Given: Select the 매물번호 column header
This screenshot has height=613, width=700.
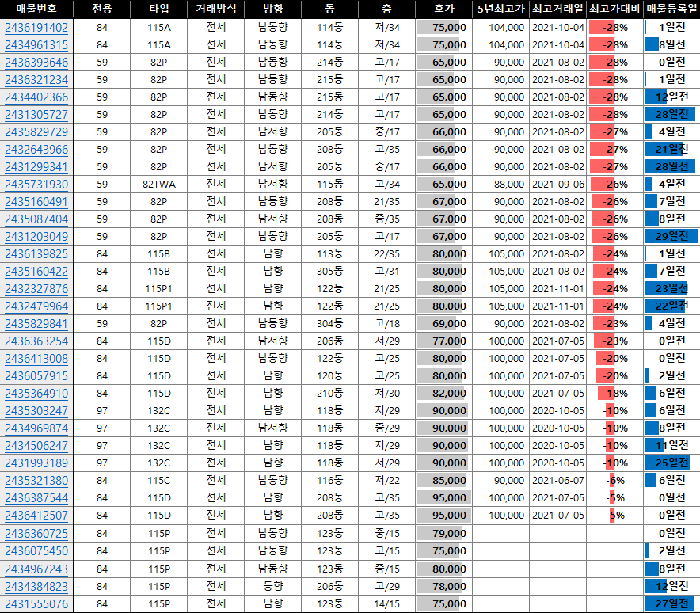Looking at the screenshot, I should click(x=36, y=9).
